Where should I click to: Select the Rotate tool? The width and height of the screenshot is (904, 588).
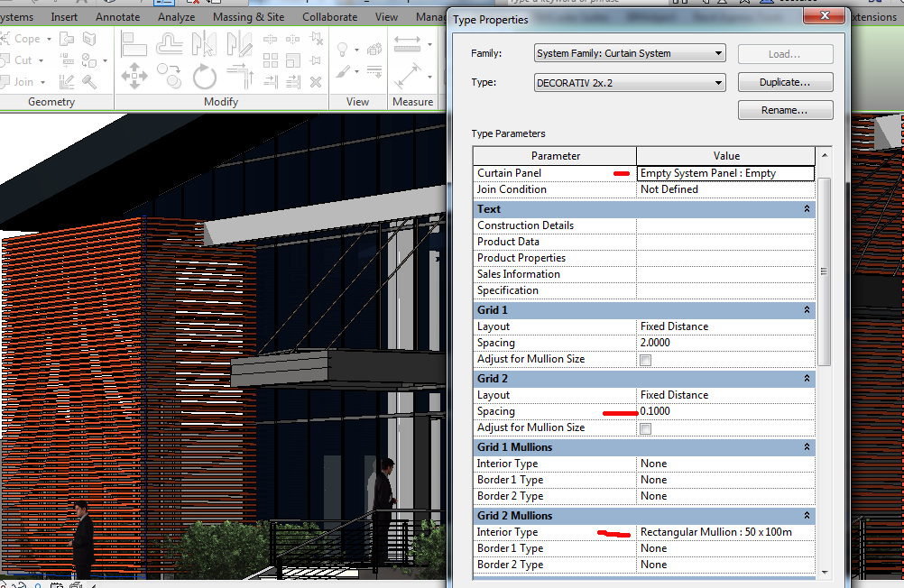click(204, 76)
